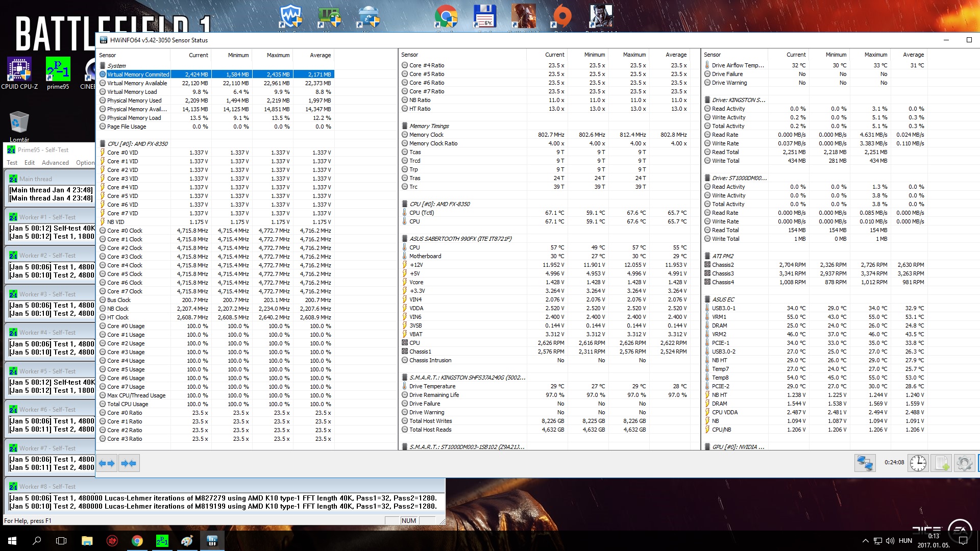Open Prime95 Edit menu

coord(30,163)
